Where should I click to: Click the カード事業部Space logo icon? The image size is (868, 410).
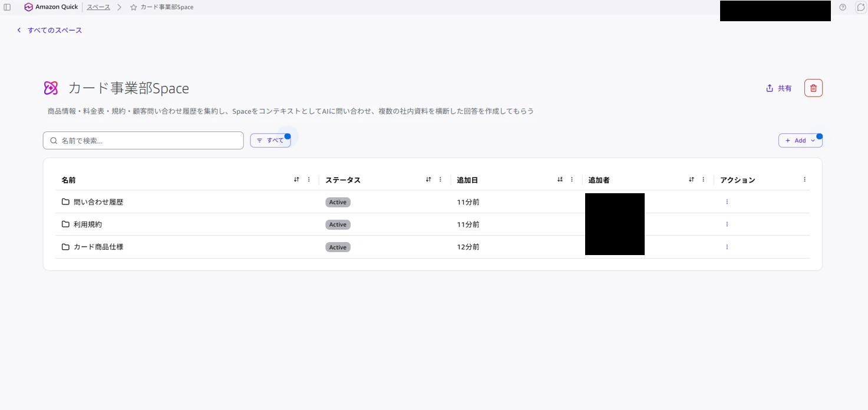coord(51,88)
